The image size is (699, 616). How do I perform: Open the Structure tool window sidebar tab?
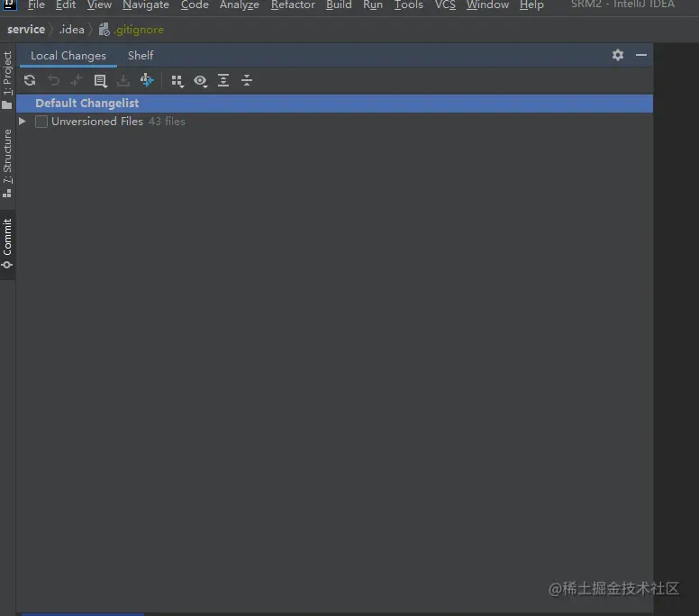point(7,163)
